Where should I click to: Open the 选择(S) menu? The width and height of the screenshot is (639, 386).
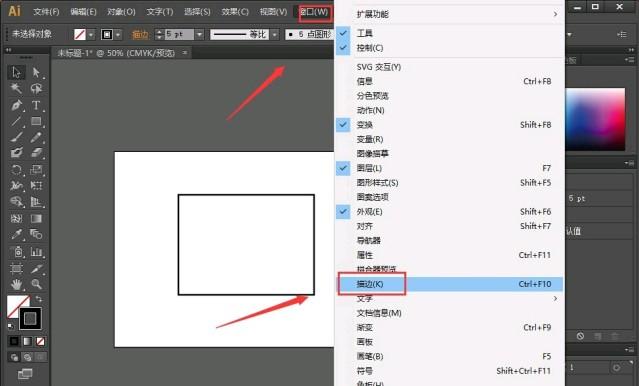pos(197,12)
